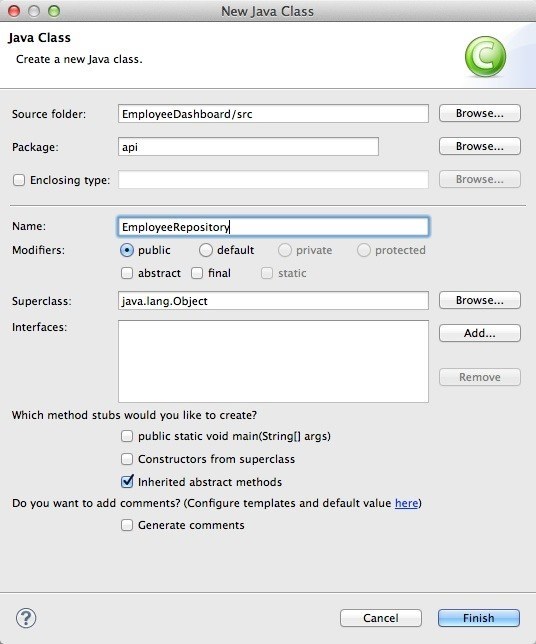
Task: Browse for the source folder
Action: [x=479, y=113]
